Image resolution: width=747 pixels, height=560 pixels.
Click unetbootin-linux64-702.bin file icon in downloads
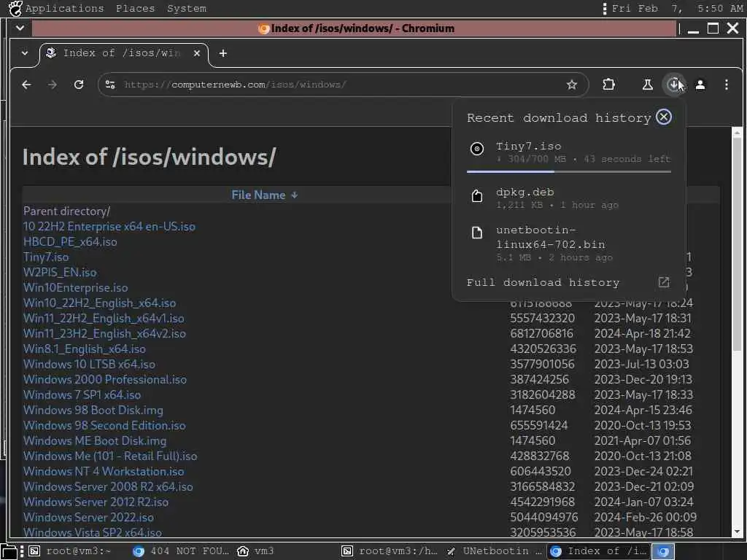(x=477, y=233)
